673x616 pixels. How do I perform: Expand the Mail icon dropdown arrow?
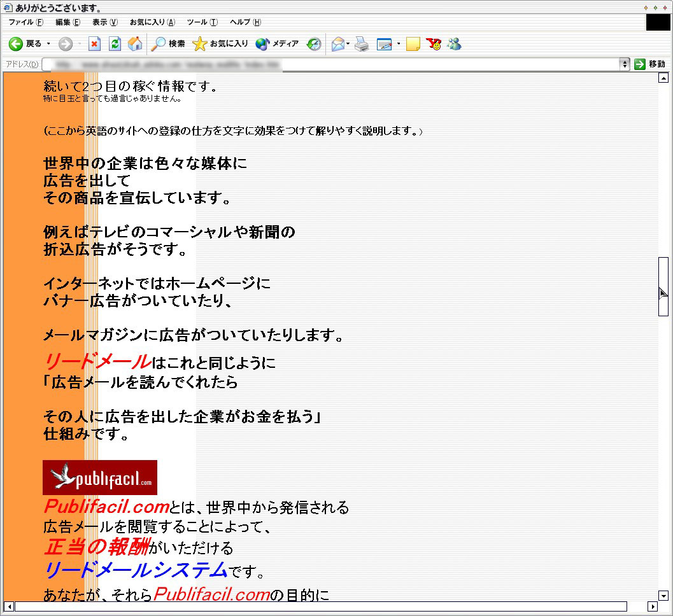coord(348,44)
